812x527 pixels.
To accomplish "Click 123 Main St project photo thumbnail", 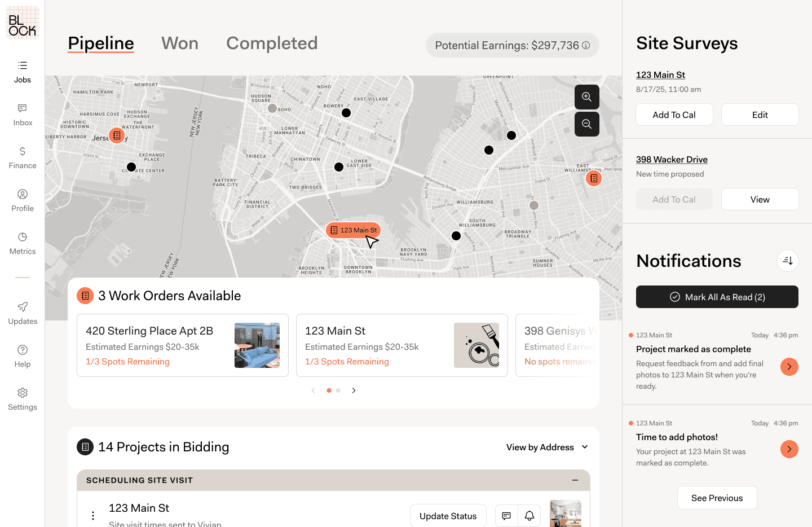I will coord(566,513).
